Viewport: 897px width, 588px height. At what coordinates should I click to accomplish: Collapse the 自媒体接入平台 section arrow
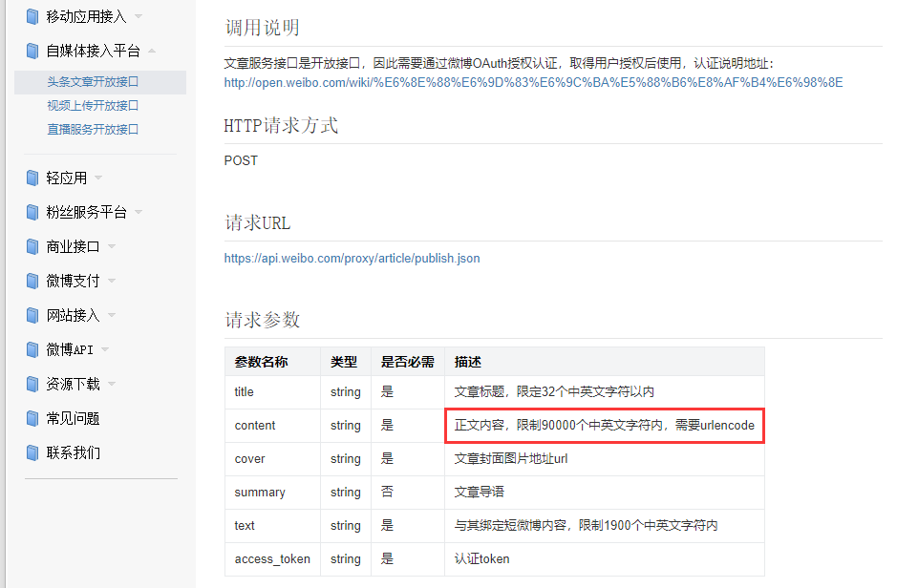point(152,52)
